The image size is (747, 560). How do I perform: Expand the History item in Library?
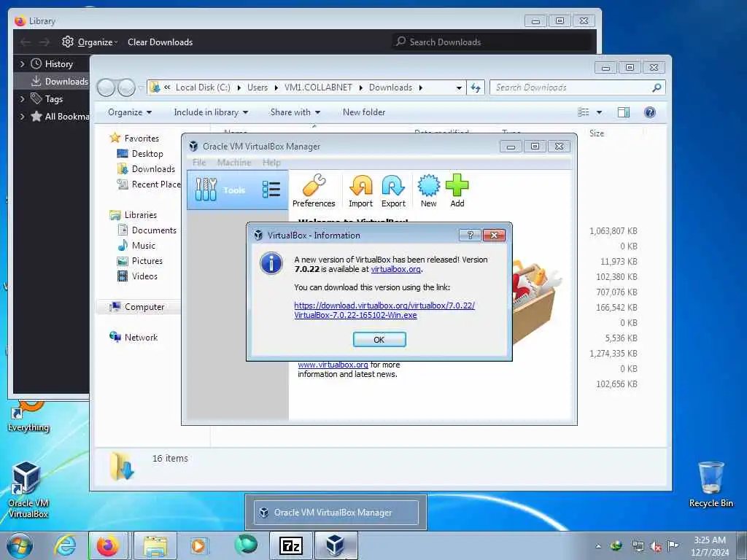(23, 64)
